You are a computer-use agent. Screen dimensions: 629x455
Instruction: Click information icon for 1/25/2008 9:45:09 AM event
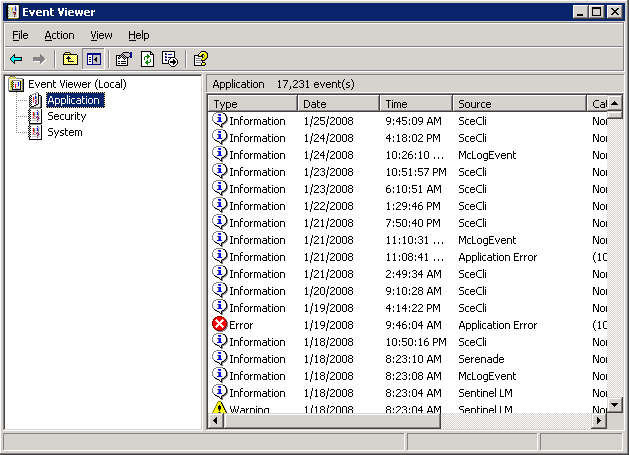219,120
